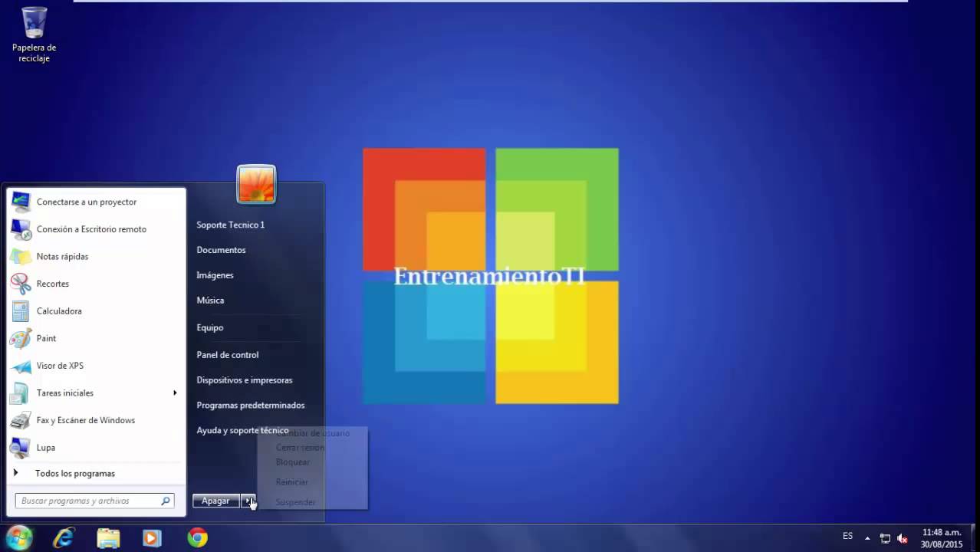The image size is (980, 552).
Task: Open Calculadora from the Start menu
Action: pyautogui.click(x=97, y=311)
